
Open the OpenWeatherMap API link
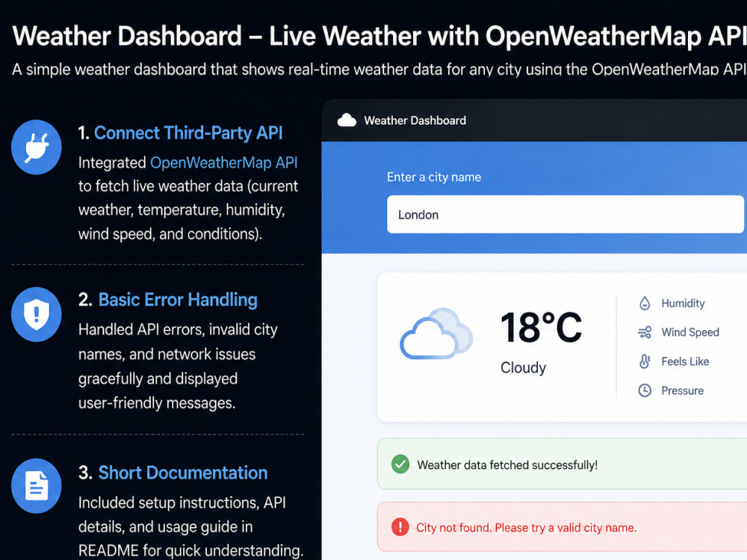tap(224, 163)
